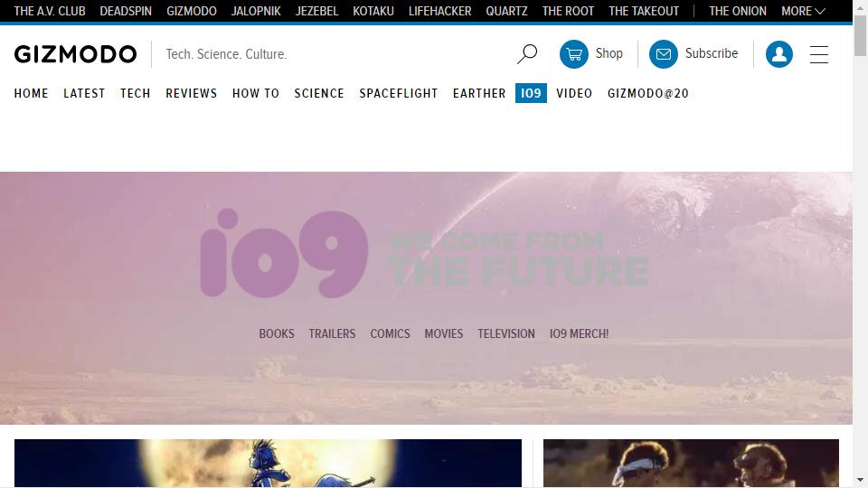
Task: Open GIZMODO@20 section
Action: [x=648, y=93]
